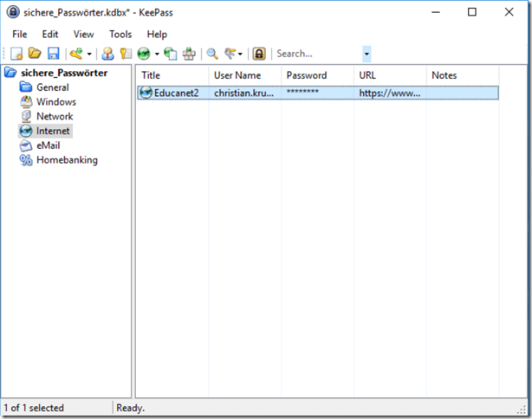
Task: Click the Perform Auto-Type toolbar icon
Action: (190, 54)
